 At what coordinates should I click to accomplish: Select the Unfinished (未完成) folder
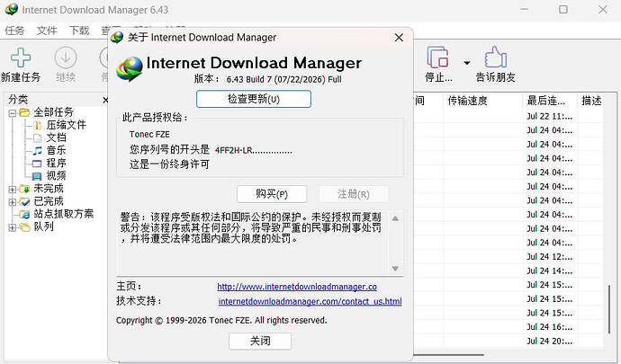pos(49,189)
